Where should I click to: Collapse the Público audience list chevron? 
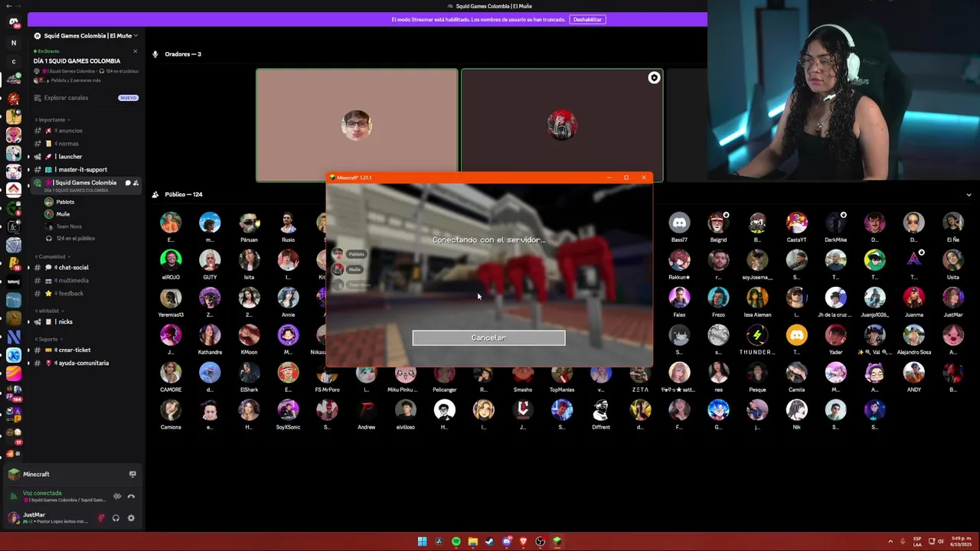point(969,194)
